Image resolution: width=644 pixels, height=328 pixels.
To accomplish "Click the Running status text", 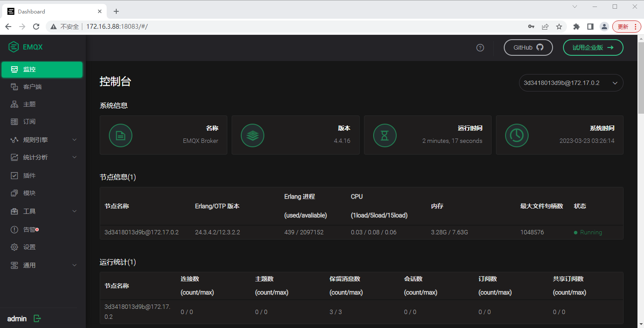I will [591, 233].
